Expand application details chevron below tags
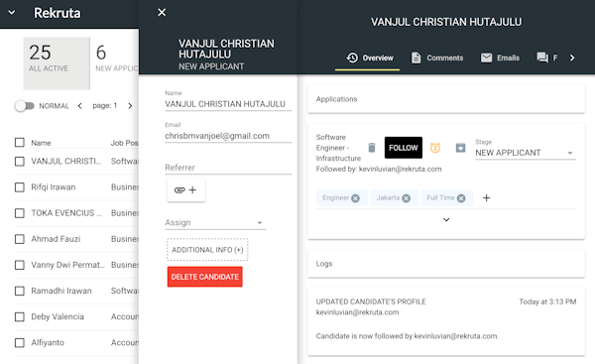 446,220
